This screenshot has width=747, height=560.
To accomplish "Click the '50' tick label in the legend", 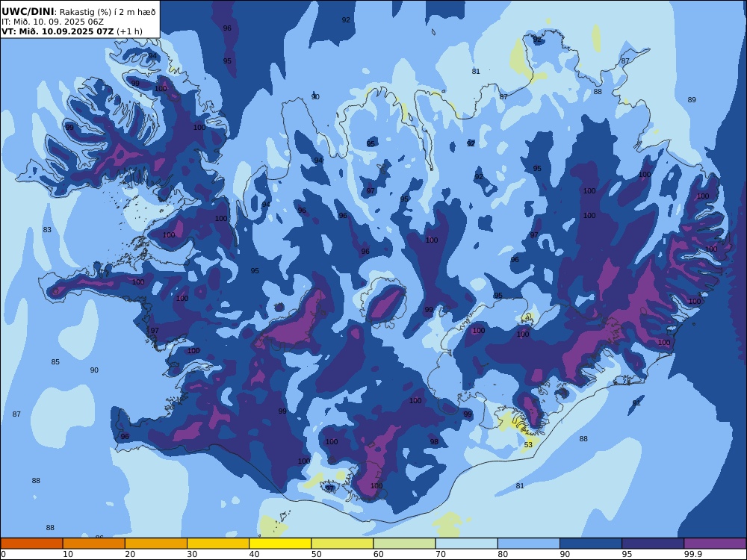I will [316, 554].
